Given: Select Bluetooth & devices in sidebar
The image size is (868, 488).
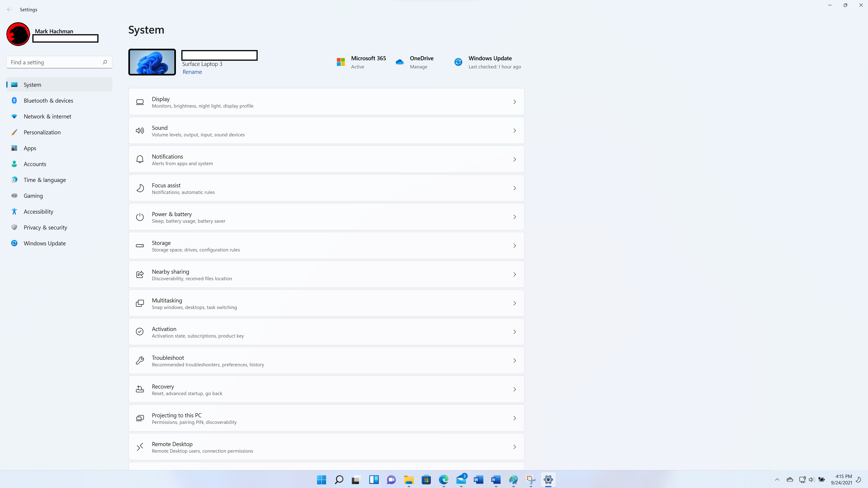Looking at the screenshot, I should (x=48, y=101).
